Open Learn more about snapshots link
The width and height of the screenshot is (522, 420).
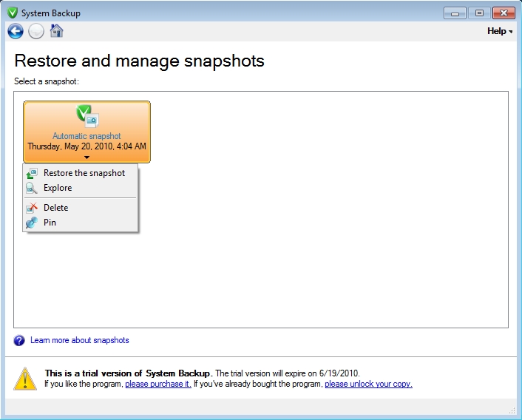pos(80,340)
